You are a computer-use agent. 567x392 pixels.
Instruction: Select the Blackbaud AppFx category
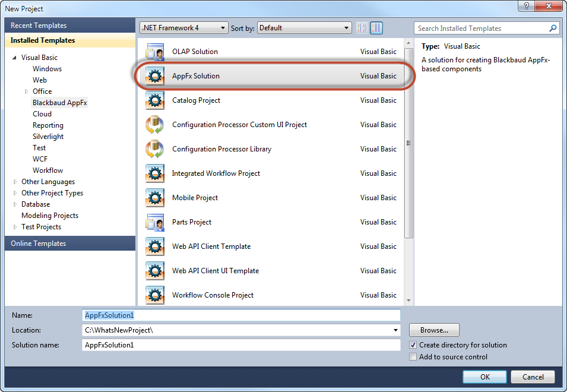[59, 103]
